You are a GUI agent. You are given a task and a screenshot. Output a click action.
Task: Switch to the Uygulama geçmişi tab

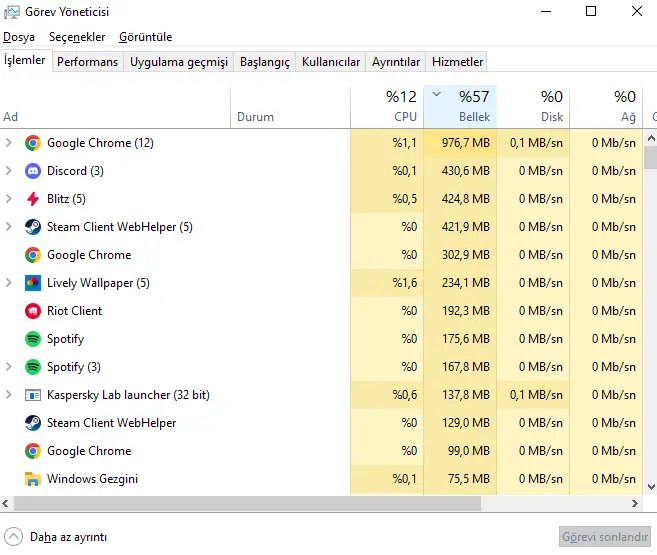click(x=178, y=62)
